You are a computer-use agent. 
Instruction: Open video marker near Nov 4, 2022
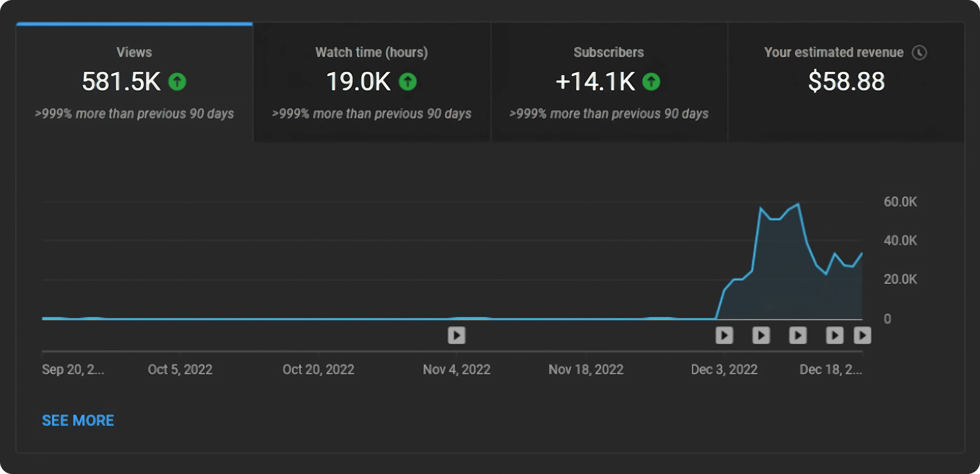tap(457, 335)
